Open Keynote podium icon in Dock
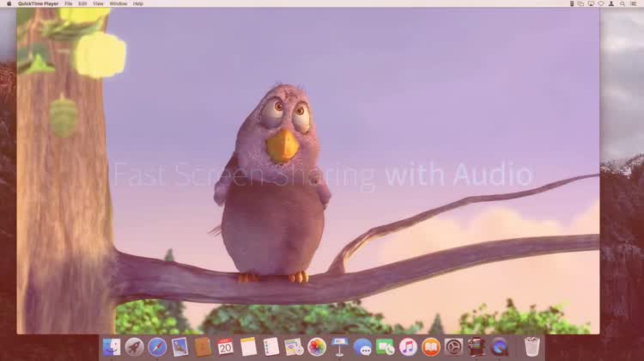Viewport: 644px width, 361px height. [340, 347]
